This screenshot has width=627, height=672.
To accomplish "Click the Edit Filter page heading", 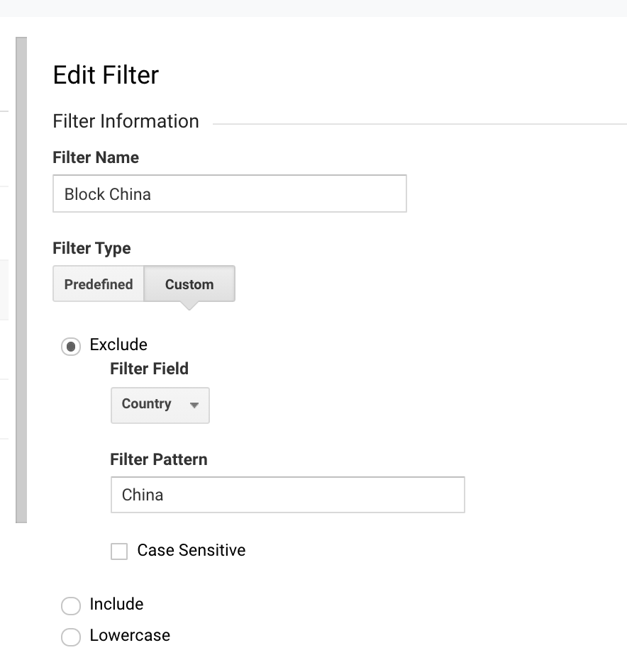I will click(105, 74).
